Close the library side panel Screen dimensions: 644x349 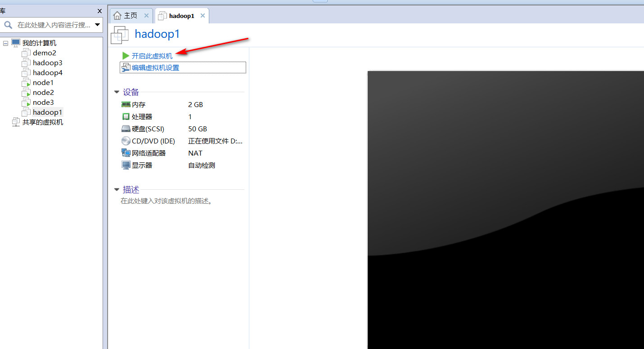pos(100,11)
